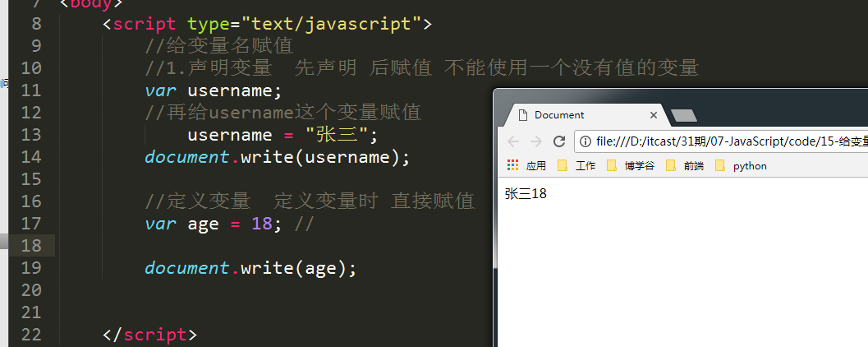
Task: Click the //1.声明变量 comment line
Action: click(x=422, y=68)
